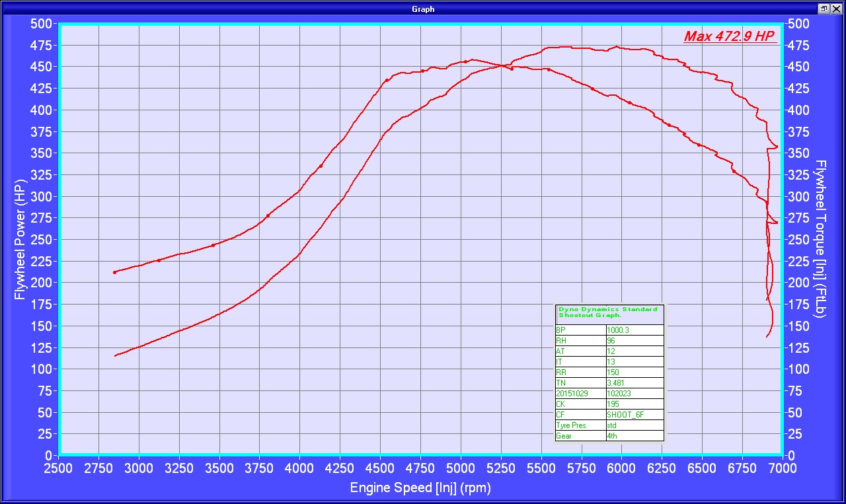
Task: Click the 96 value cell
Action: (634, 341)
